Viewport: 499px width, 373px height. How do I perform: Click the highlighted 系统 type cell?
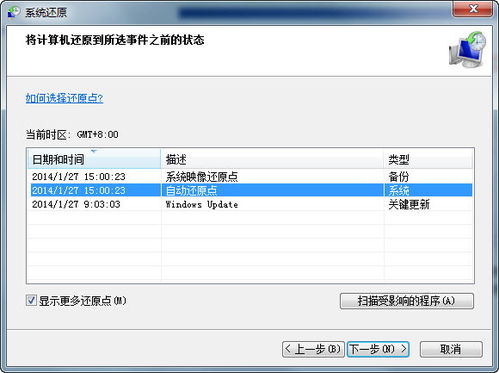tap(399, 191)
